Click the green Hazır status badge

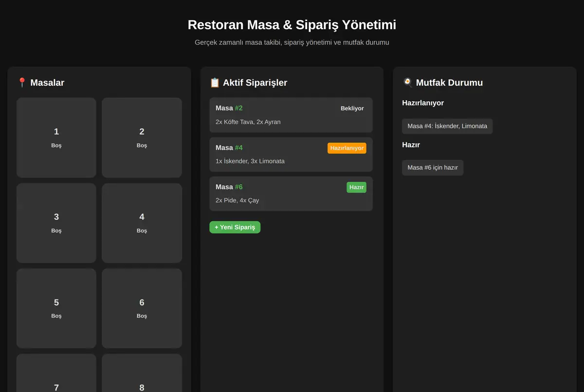[356, 187]
